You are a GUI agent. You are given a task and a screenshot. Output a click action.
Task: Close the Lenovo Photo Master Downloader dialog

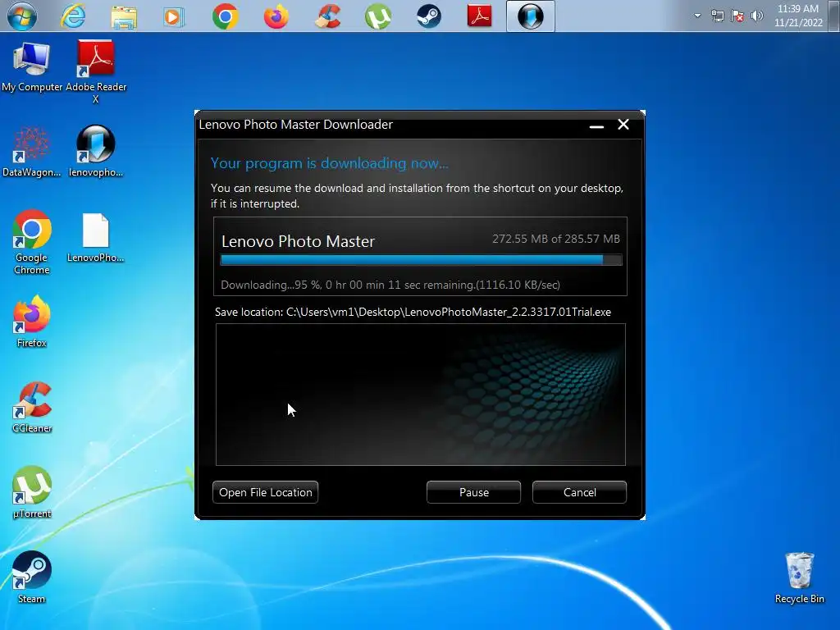(623, 125)
